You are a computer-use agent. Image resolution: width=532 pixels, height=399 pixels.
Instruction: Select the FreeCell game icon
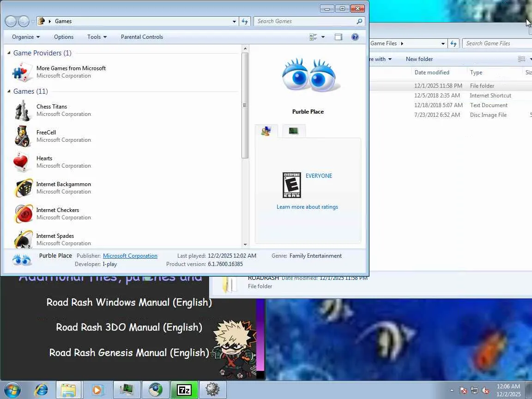point(22,136)
